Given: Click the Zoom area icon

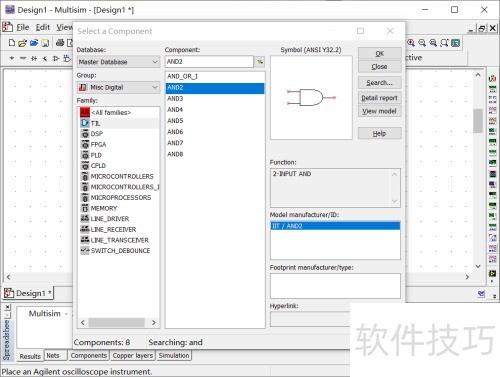Looking at the screenshot, I should click(433, 43).
